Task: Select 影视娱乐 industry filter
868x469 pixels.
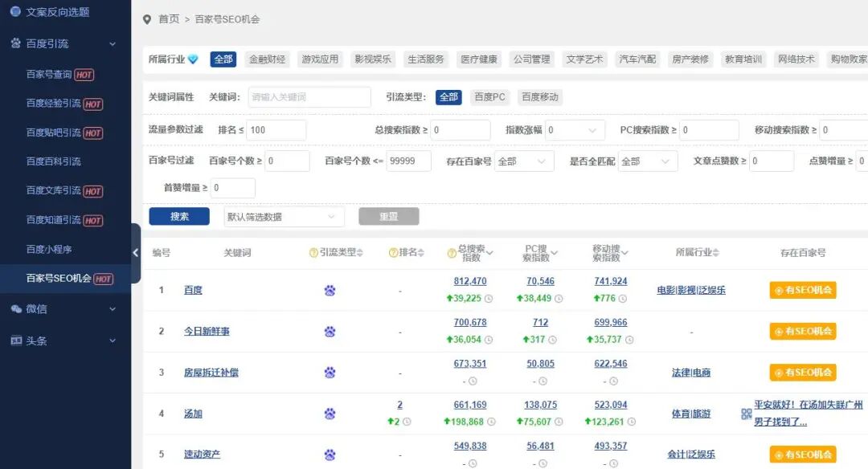Action: (x=373, y=59)
